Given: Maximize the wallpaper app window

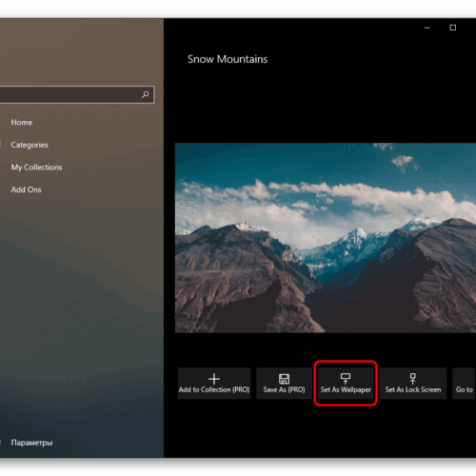Looking at the screenshot, I should point(453,28).
